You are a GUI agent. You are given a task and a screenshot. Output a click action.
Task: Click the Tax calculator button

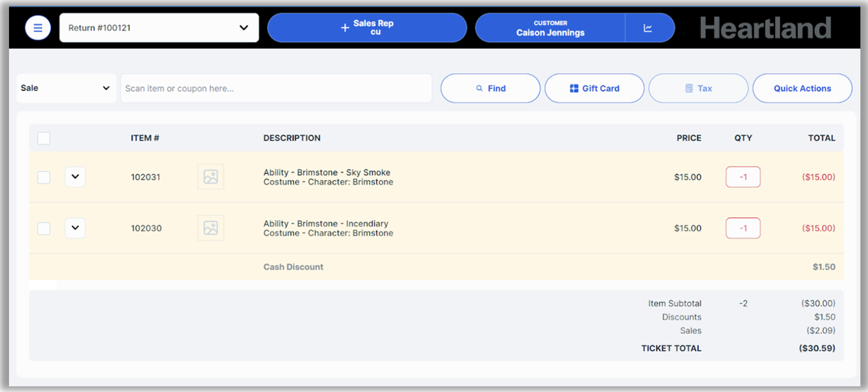coord(698,88)
